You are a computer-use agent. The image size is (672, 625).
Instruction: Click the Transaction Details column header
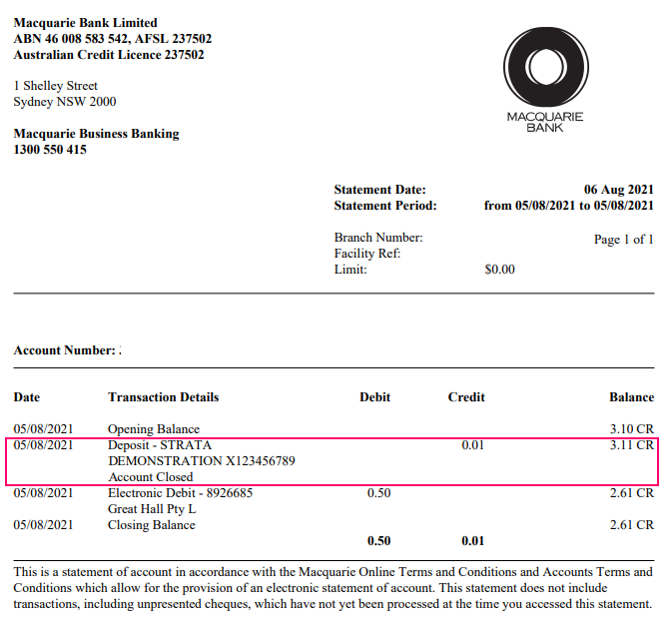163,397
